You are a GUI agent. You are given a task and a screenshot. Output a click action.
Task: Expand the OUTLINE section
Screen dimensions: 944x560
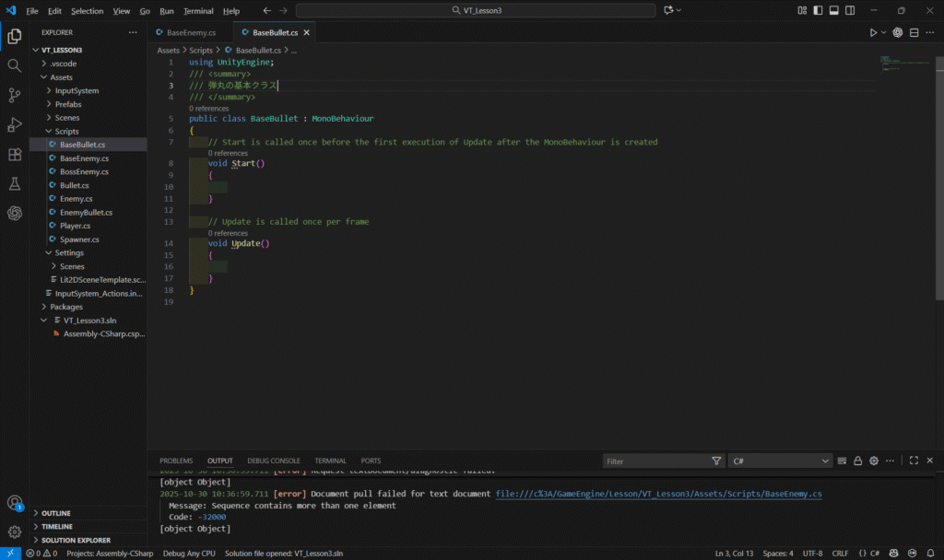(x=55, y=513)
